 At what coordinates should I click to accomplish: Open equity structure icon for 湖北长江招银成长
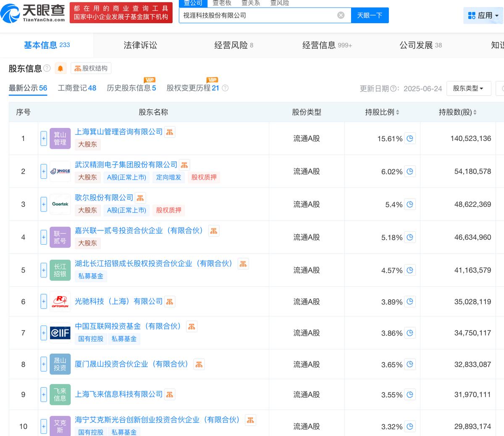[243, 264]
